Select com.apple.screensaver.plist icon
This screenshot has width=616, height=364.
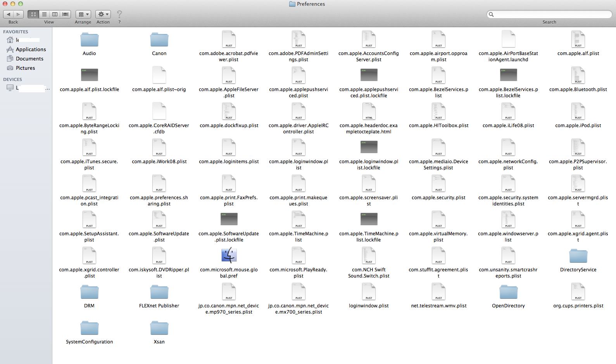[369, 183]
